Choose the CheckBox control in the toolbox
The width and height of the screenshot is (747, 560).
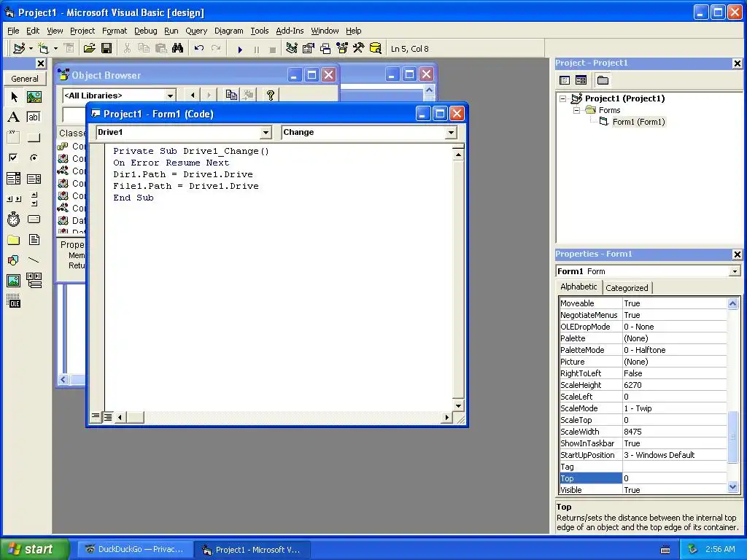coord(14,157)
